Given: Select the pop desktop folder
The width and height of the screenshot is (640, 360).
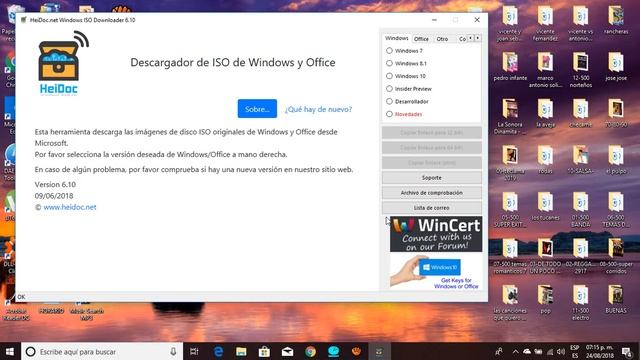Looking at the screenshot, I should pyautogui.click(x=545, y=299).
